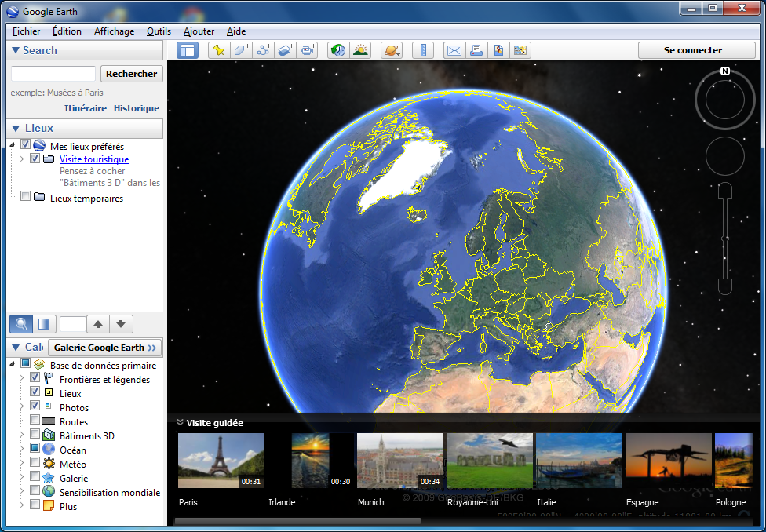Open Galerie Google Earth button
This screenshot has height=532, width=766.
(105, 348)
